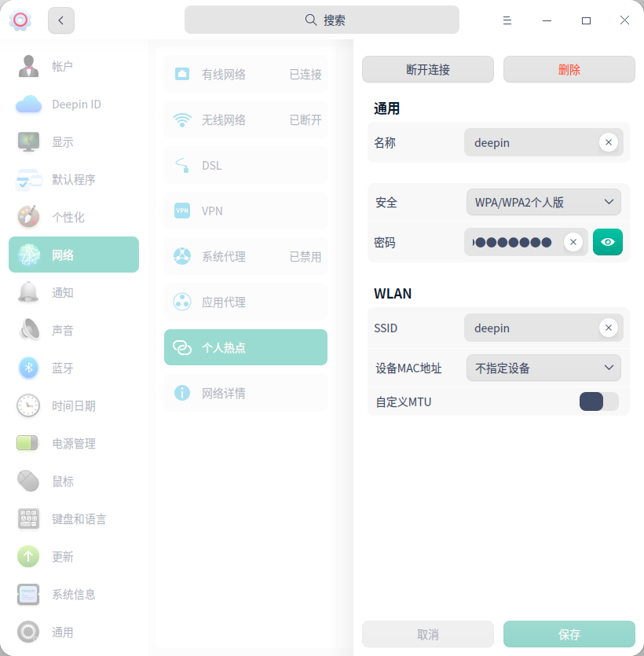Click the 鼠标 mouse icon
Viewport: 644px width, 656px height.
28,481
